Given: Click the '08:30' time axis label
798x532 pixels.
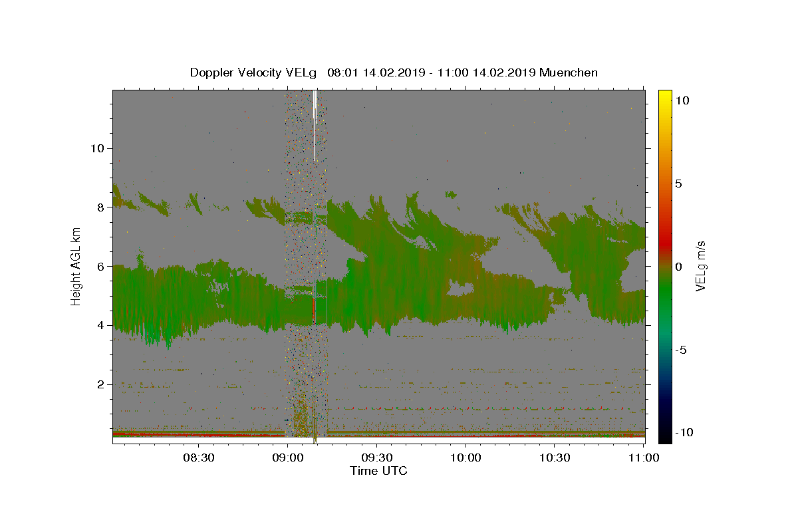Looking at the screenshot, I should click(x=198, y=458).
